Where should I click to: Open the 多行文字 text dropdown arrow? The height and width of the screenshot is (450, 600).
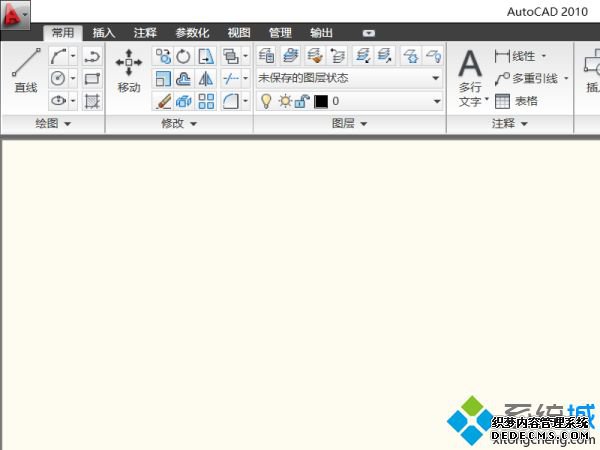click(x=487, y=99)
